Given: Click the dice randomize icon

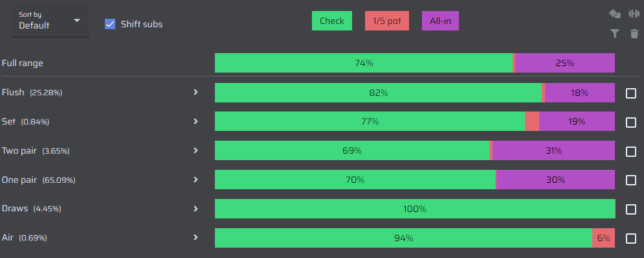Looking at the screenshot, I should click(614, 14).
